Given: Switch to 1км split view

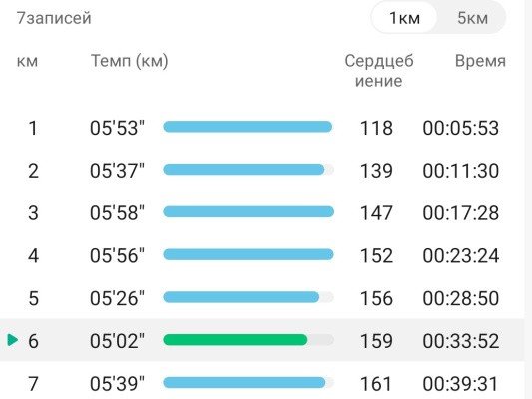Looking at the screenshot, I should point(404,18).
